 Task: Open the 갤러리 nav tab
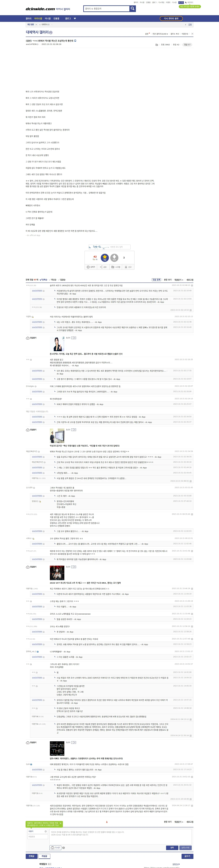coord(29,19)
